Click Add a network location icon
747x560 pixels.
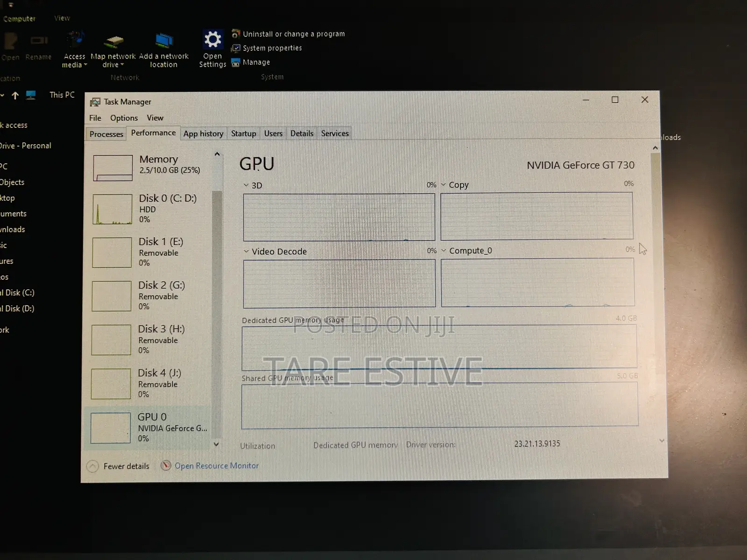(x=164, y=41)
